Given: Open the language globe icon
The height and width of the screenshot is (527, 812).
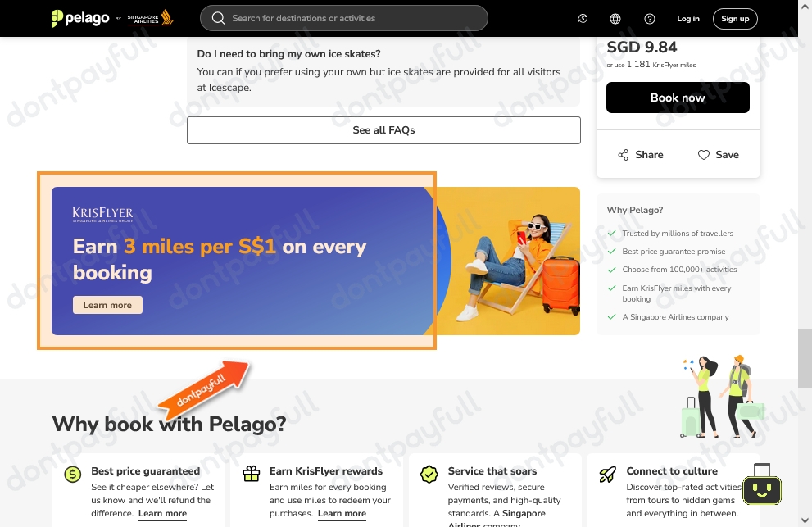Looking at the screenshot, I should tap(615, 19).
